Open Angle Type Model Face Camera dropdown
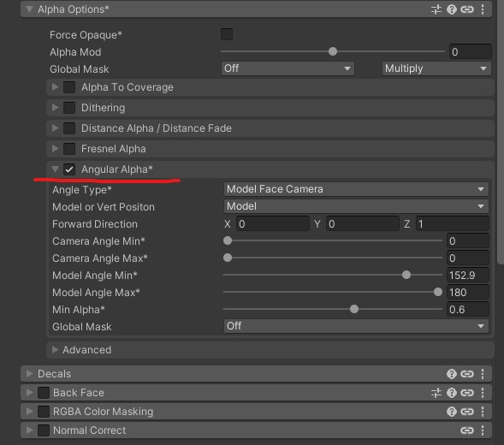 356,189
